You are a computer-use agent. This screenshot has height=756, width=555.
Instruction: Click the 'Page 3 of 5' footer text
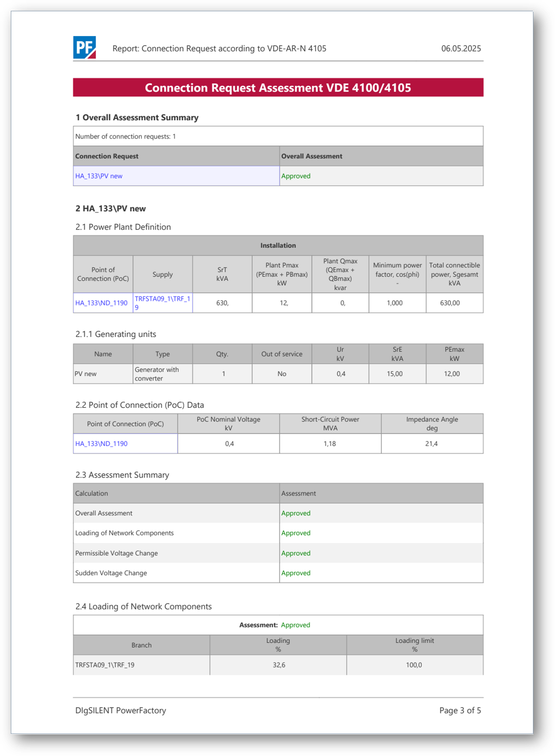pyautogui.click(x=460, y=710)
